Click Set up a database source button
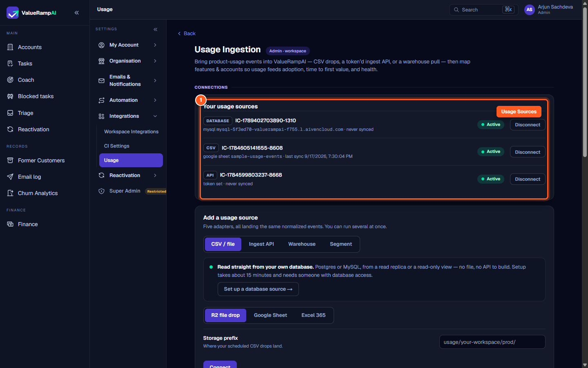588x368 pixels. coord(258,289)
